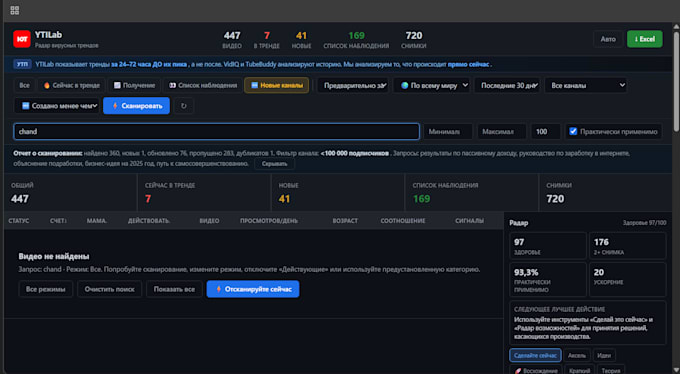This screenshot has height=374, width=680.
Task: Click the ОБЩИЙ 447 stat card
Action: [70, 193]
